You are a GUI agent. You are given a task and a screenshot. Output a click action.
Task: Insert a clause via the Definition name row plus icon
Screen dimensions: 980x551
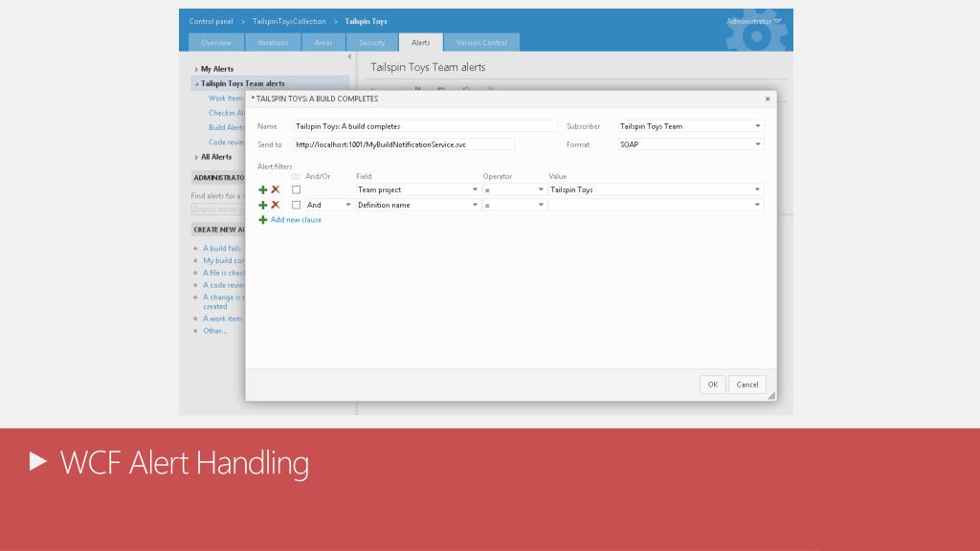pyautogui.click(x=263, y=205)
